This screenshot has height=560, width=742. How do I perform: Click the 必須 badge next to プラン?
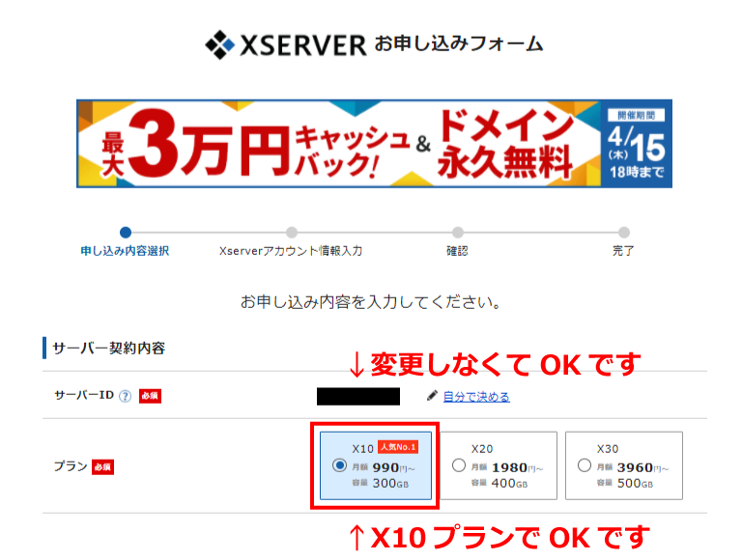click(102, 467)
